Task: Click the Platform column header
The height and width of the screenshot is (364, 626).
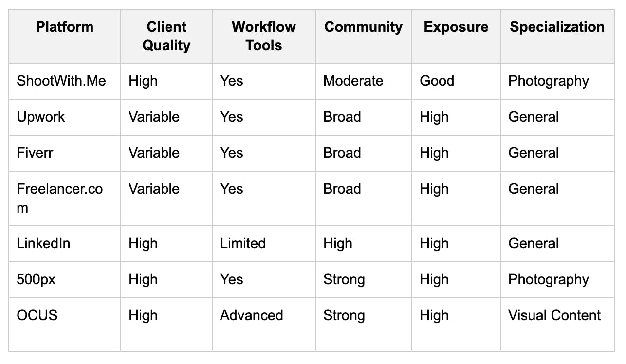Action: click(64, 26)
